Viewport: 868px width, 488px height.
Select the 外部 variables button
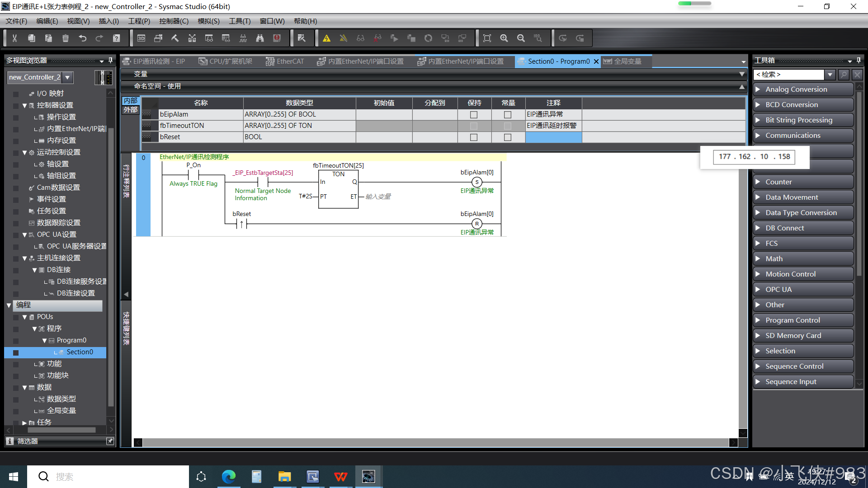[131, 110]
